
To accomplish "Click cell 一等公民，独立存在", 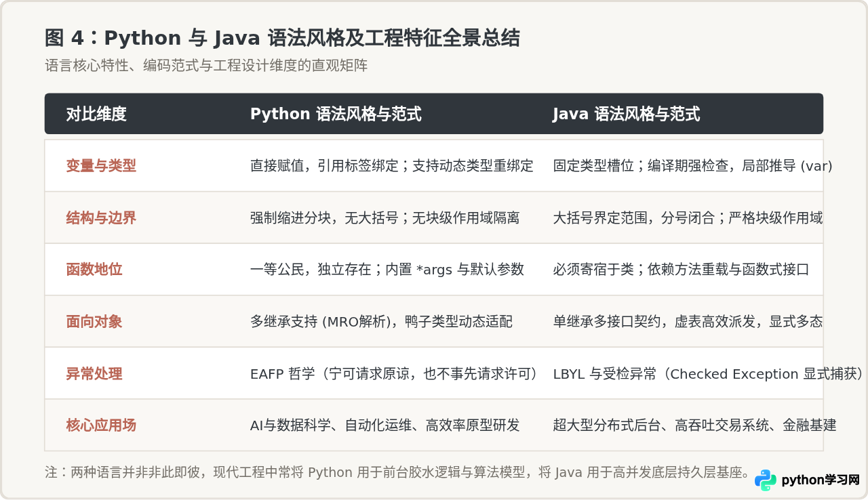I will tap(387, 269).
